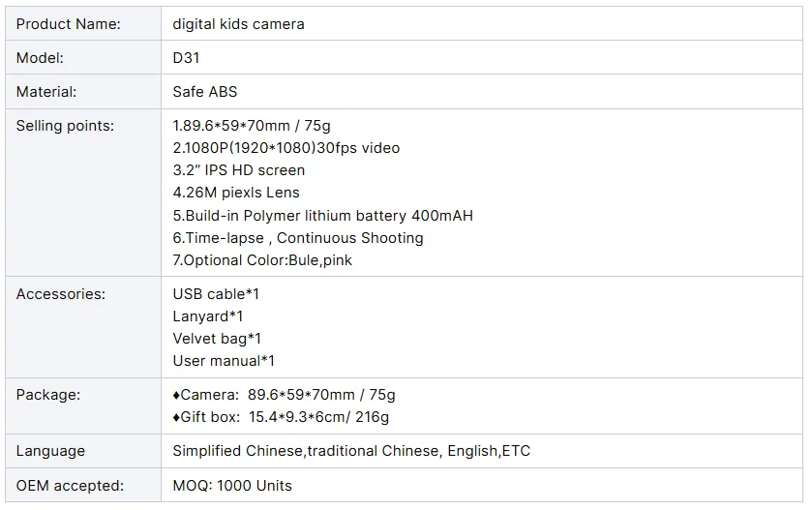Select the 'digital kids camera' text
The width and height of the screenshot is (812, 510).
[238, 24]
